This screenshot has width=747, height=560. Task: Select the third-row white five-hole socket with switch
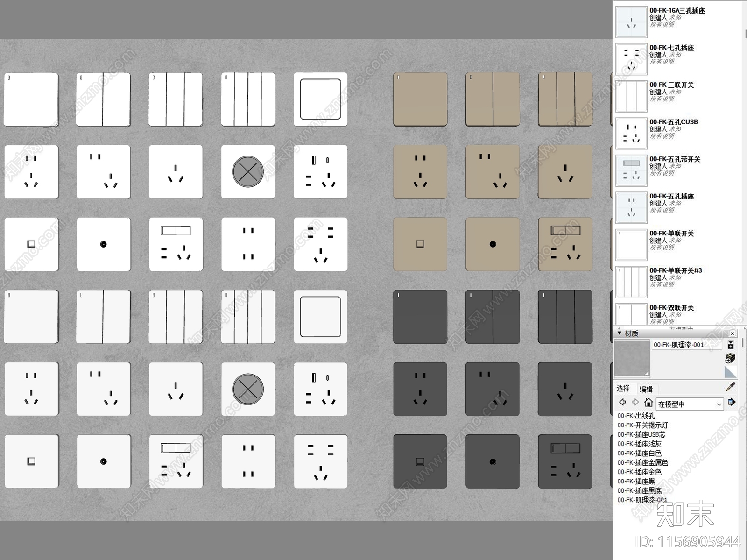click(176, 244)
